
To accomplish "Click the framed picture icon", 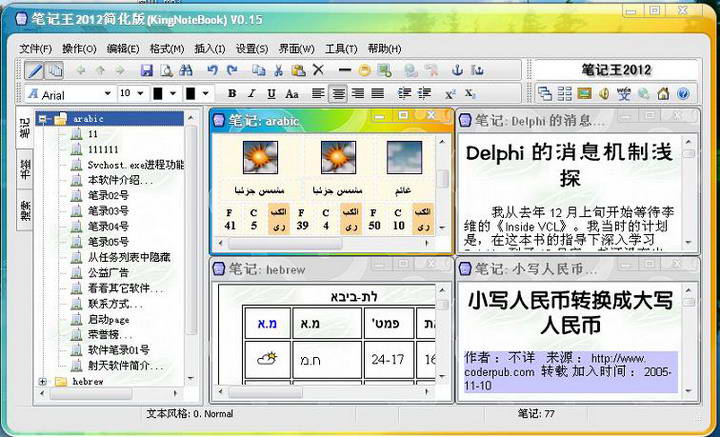I will [585, 94].
